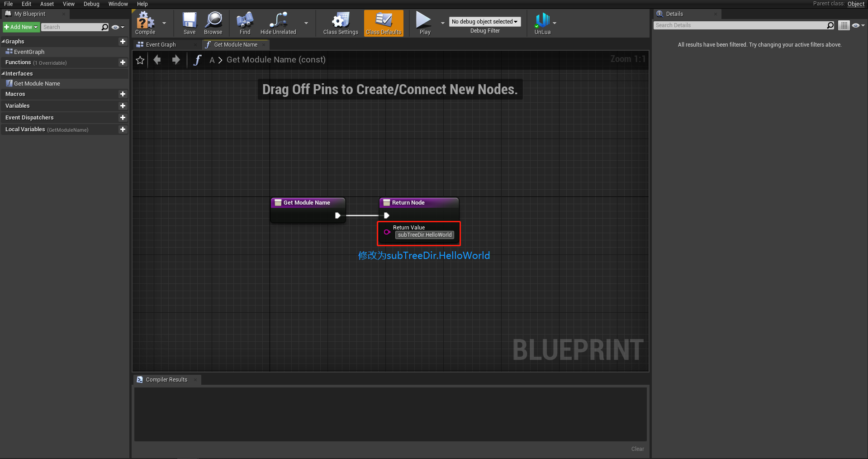Screen dimensions: 868x459
Task: Collapse the Graphs section
Action: tap(3, 41)
